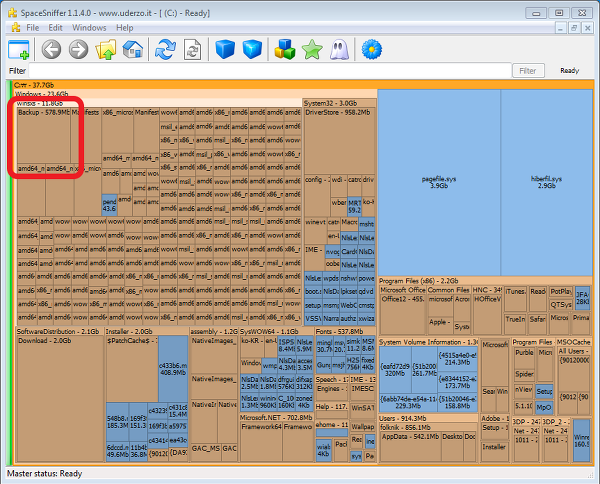Image resolution: width=600 pixels, height=484 pixels.
Task: Click the menu bar document icon
Action: click(x=16, y=28)
